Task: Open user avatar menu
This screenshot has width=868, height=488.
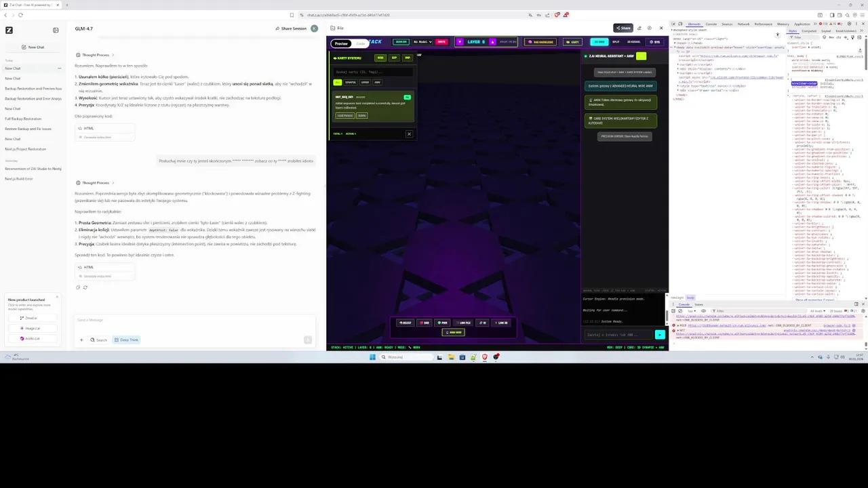Action: (x=314, y=28)
